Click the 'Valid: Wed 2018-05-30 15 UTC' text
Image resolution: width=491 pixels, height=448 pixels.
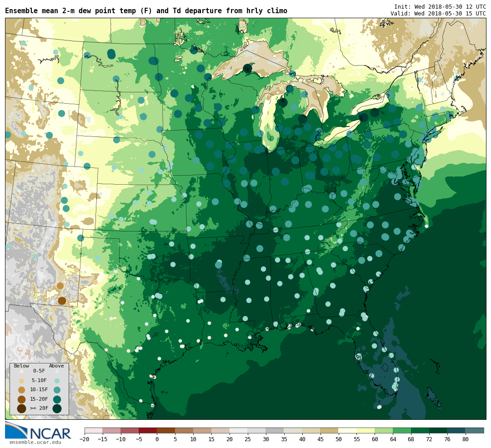[x=438, y=14]
